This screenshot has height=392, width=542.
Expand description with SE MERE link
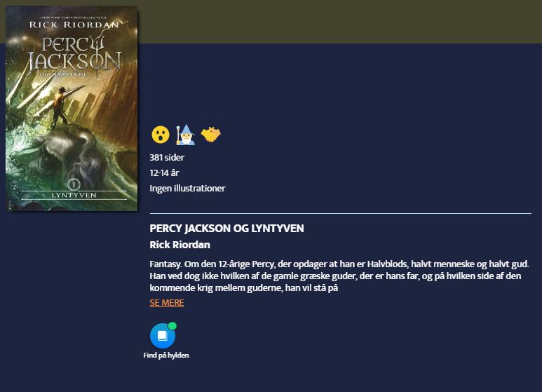pyautogui.click(x=167, y=302)
